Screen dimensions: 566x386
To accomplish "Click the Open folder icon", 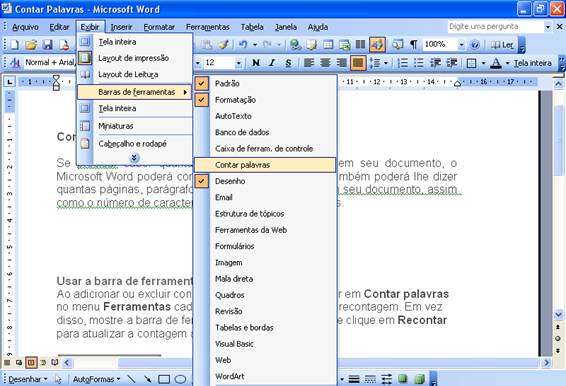I will tap(31, 45).
